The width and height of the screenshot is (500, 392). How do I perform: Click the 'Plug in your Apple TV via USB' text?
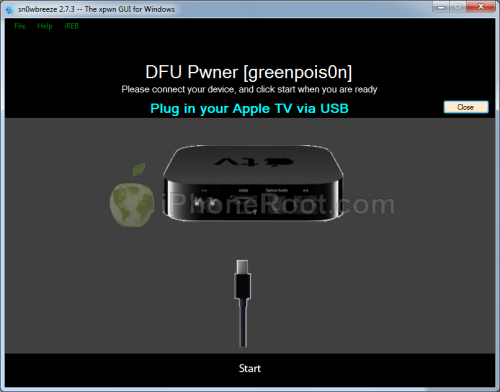pyautogui.click(x=249, y=109)
